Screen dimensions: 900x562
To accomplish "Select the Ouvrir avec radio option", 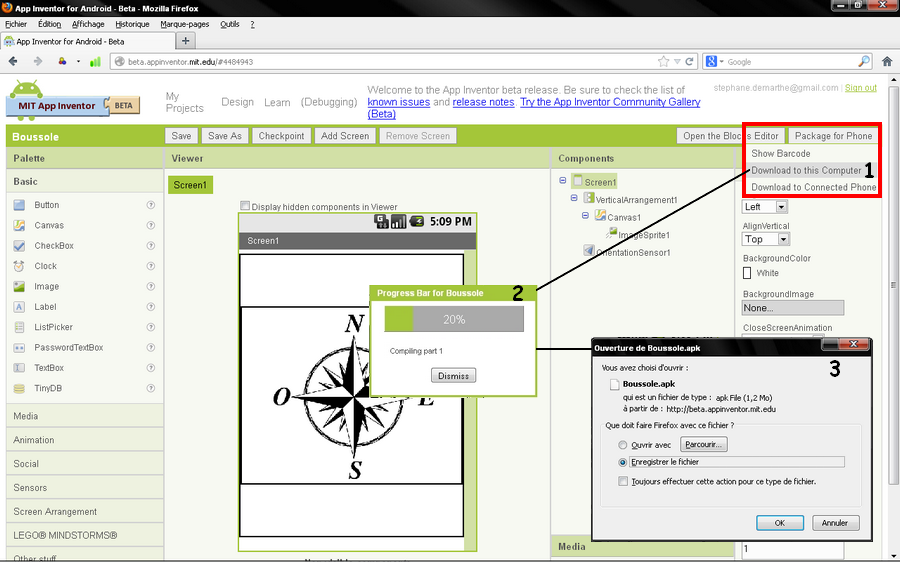I will [622, 445].
